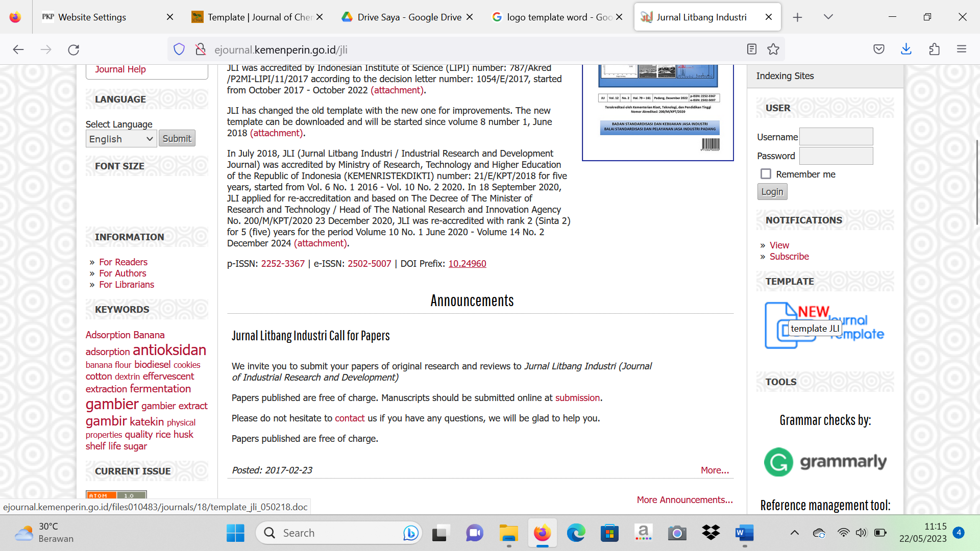This screenshot has width=980, height=551.
Task: Read more of the Call for Papers
Action: click(715, 470)
